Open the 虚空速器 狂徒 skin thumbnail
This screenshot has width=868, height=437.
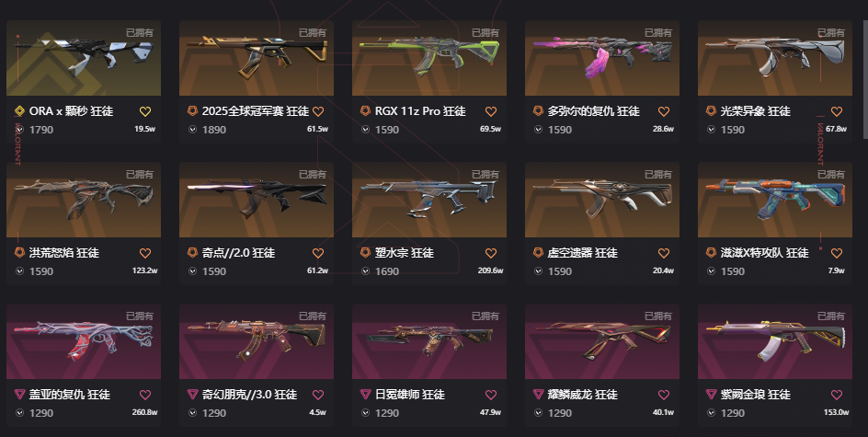(601, 200)
